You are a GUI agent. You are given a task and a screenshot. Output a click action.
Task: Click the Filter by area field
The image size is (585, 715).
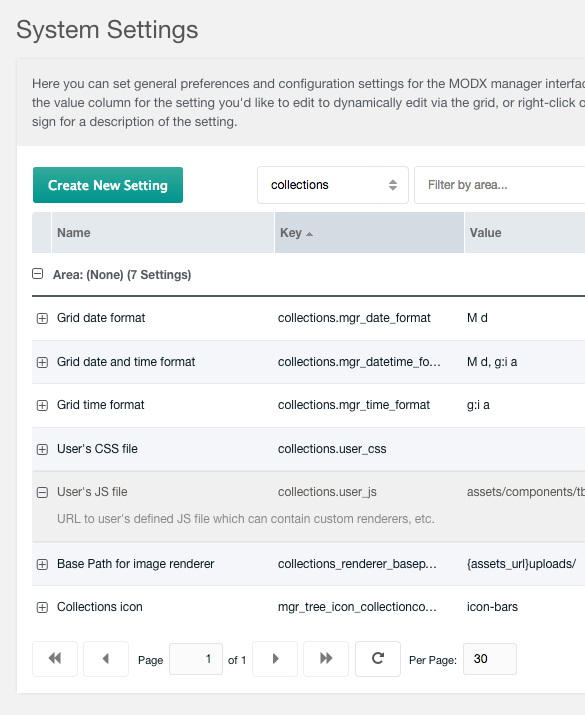click(499, 185)
